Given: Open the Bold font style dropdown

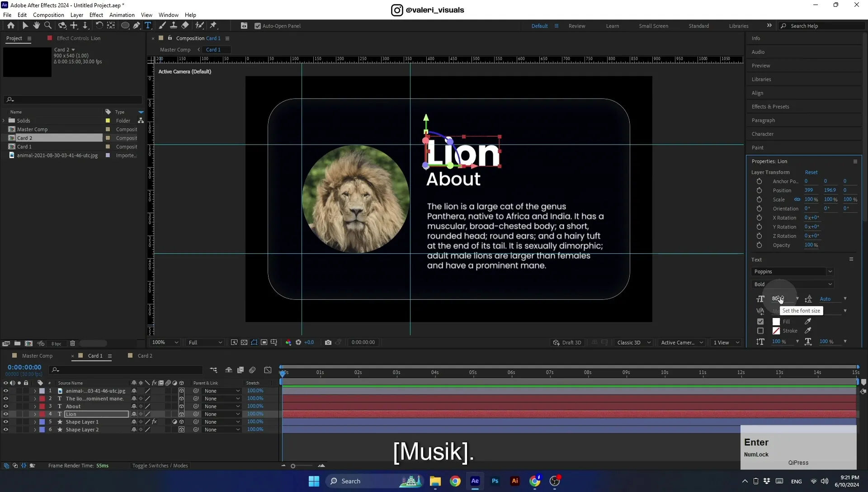Looking at the screenshot, I should (x=792, y=284).
